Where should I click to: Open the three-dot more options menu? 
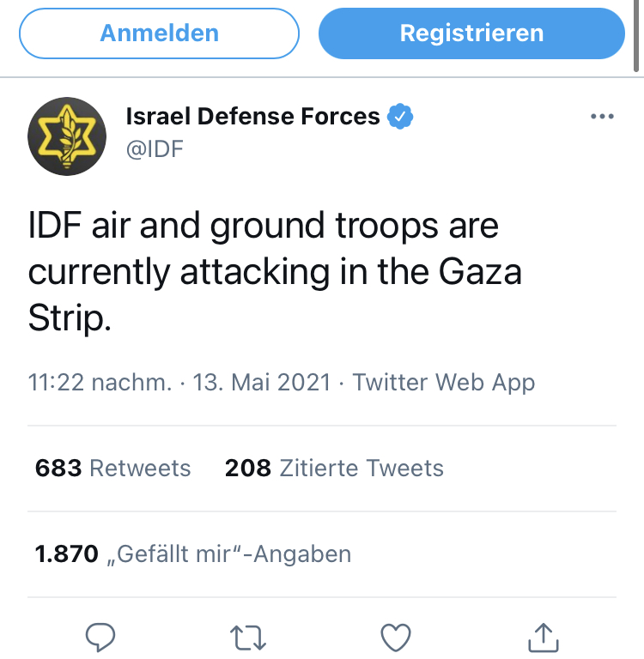pos(602,116)
